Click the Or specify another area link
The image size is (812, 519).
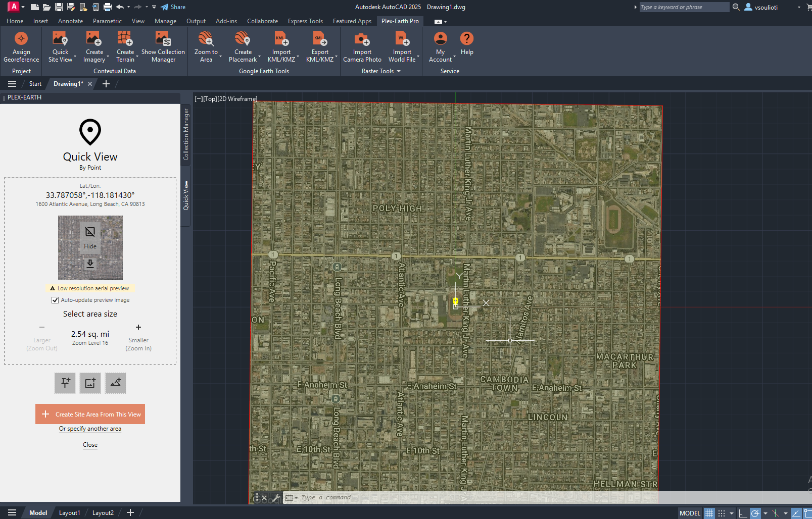pyautogui.click(x=90, y=429)
